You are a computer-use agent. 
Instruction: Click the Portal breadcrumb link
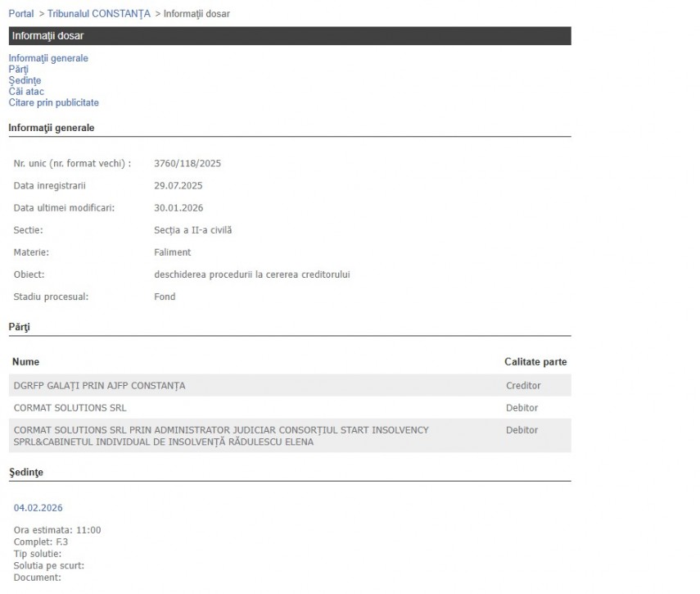(x=21, y=14)
